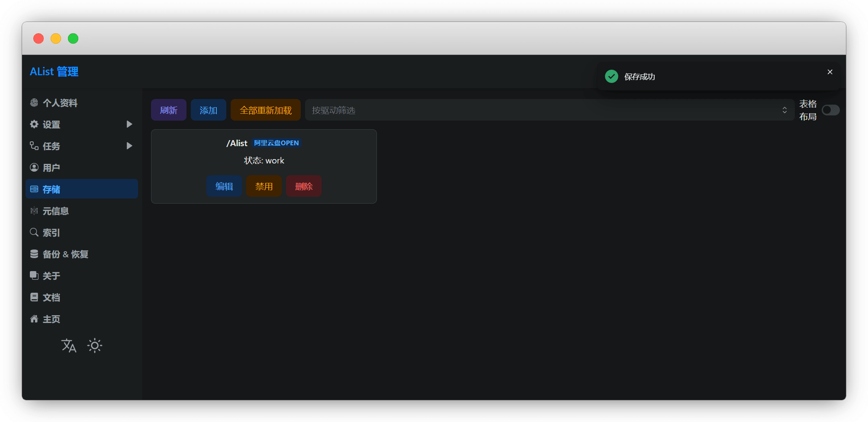Click the yellow macOS minimize button
Viewport: 868px width, 422px height.
[x=56, y=38]
